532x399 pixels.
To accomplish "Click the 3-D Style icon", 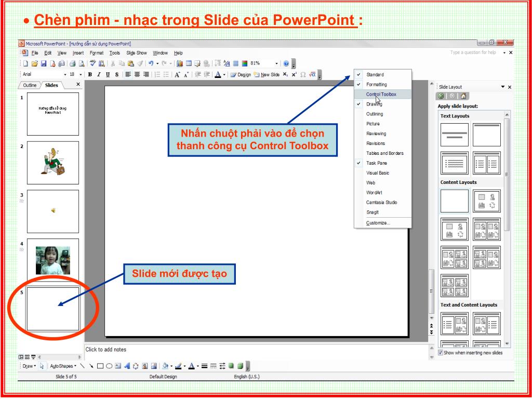I will [x=240, y=366].
